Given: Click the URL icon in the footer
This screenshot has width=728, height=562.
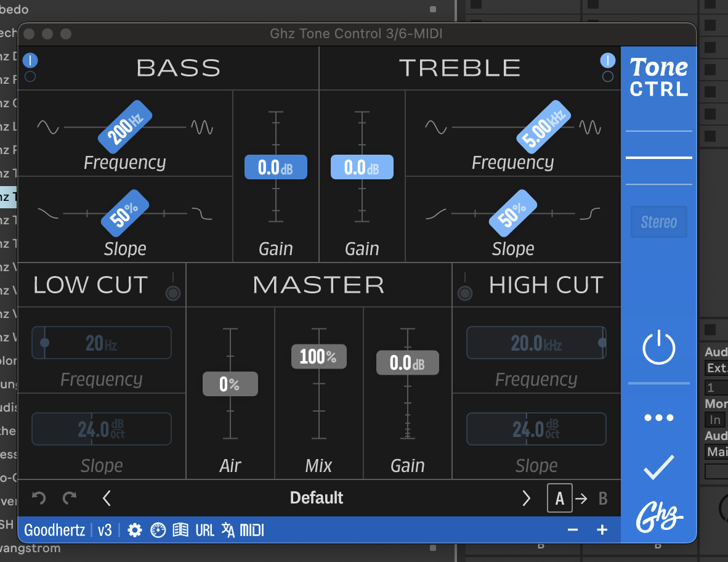Looking at the screenshot, I should click(204, 529).
